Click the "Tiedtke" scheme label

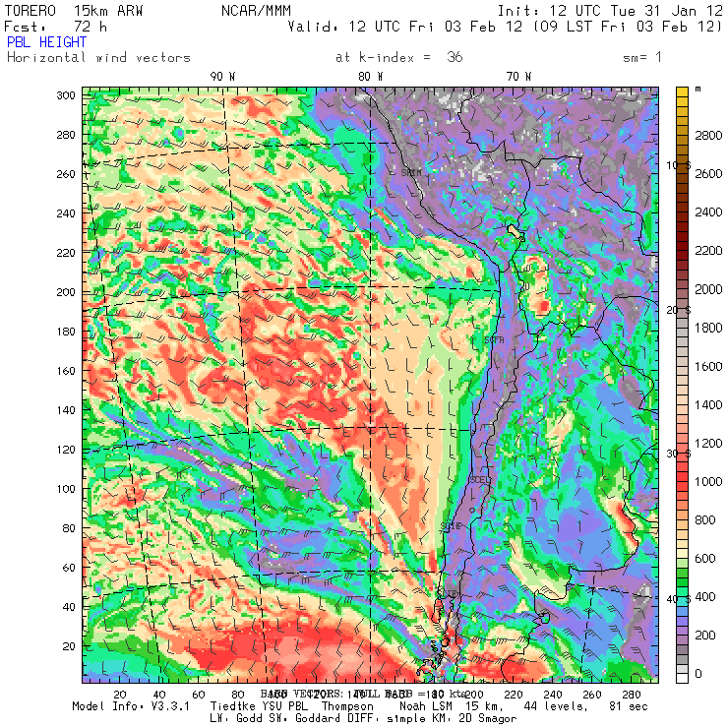coord(231,706)
